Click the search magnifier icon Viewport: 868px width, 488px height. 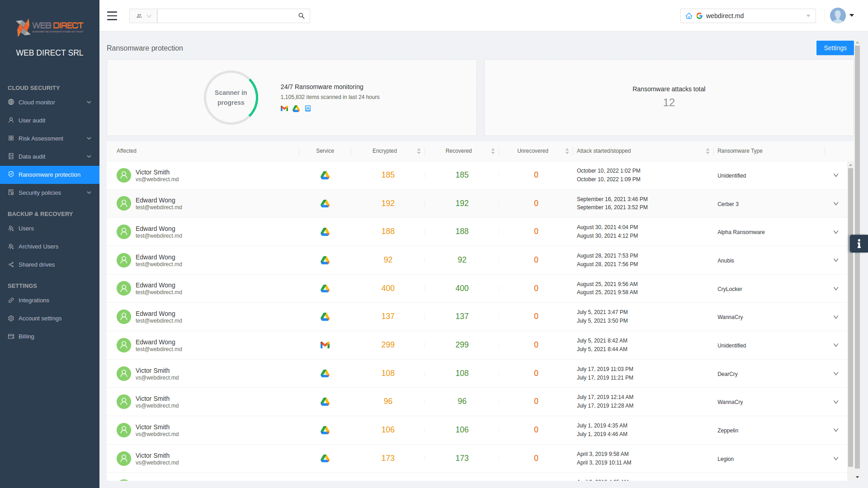click(x=302, y=16)
